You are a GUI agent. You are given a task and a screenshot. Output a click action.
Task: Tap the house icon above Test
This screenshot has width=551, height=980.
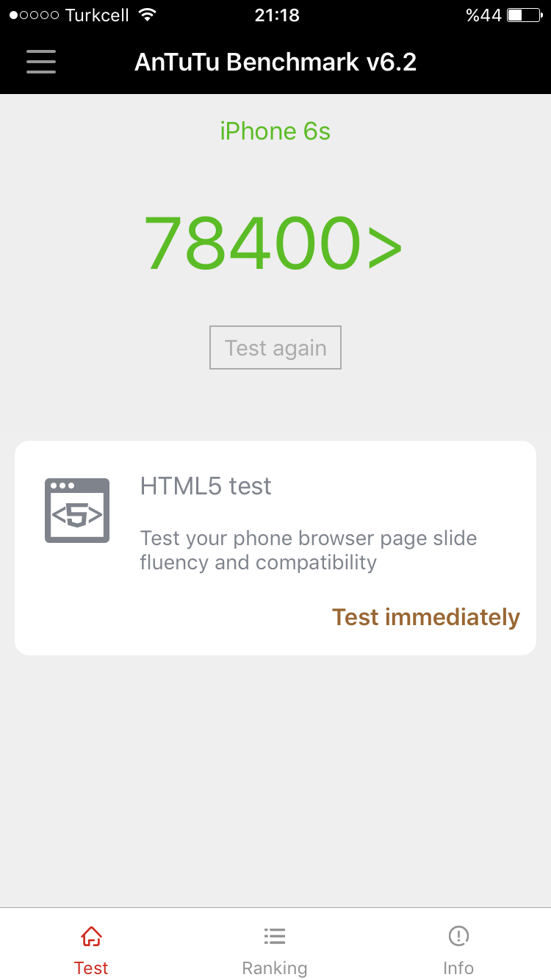[91, 937]
